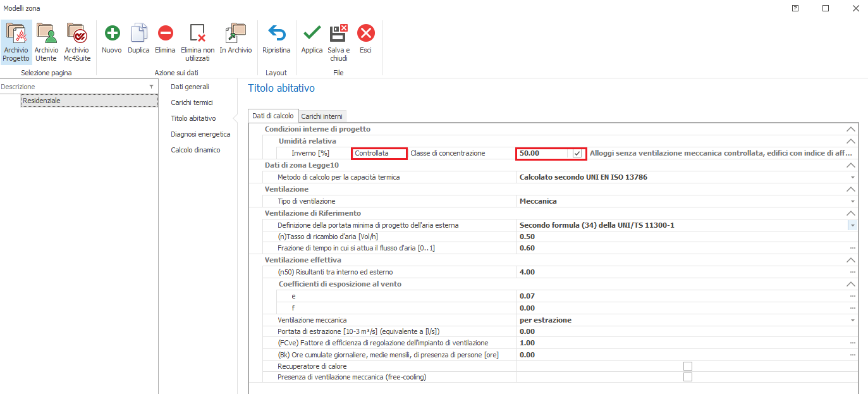Screen dimensions: 868x394
Task: Click the Esci exit button
Action: tap(365, 34)
